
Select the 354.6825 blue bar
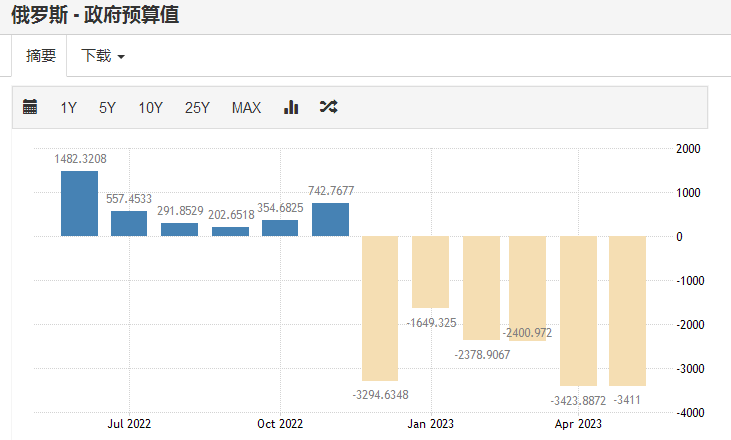(280, 228)
